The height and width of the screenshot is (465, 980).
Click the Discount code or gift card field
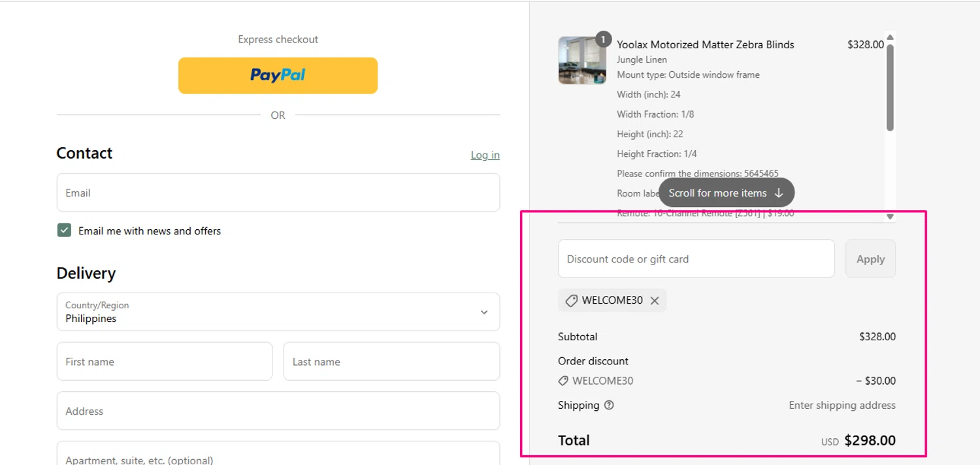[x=696, y=259]
